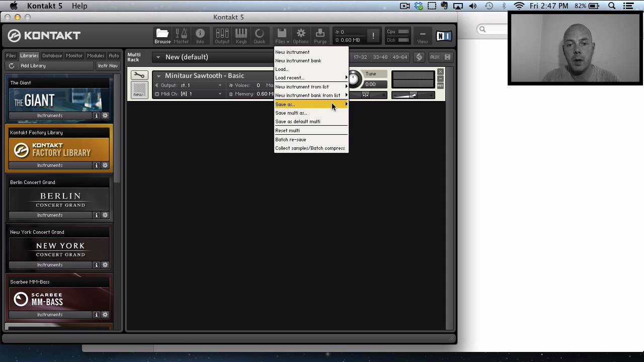Show instrument page 33-48
Screen dimensions: 644x362
click(x=380, y=57)
